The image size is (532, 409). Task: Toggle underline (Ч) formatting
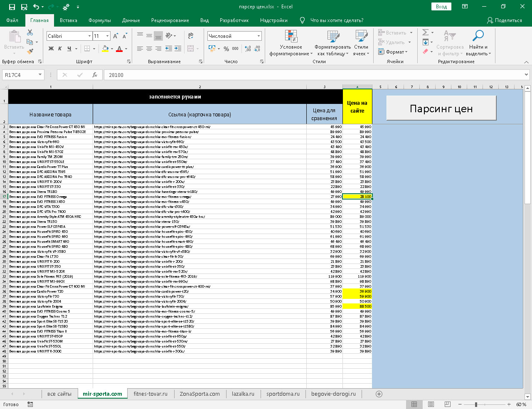click(69, 49)
